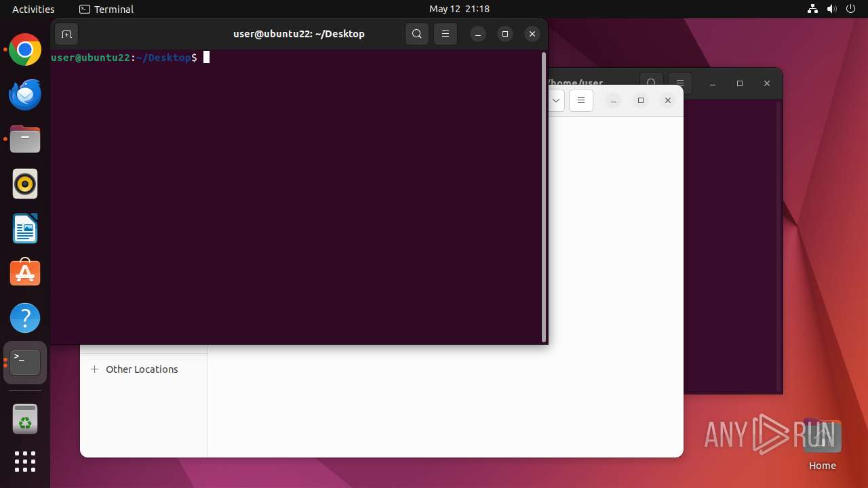Open Trash from the dock
This screenshot has height=488, width=868.
(25, 419)
